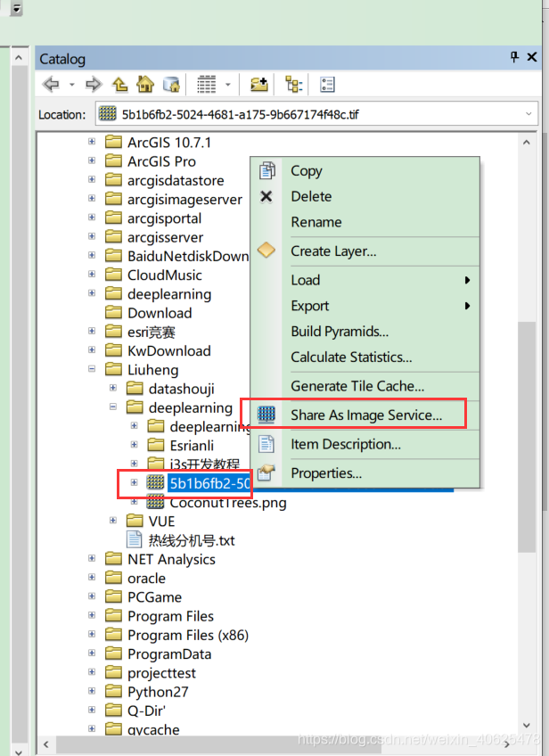Viewport: 549px width, 756px height.
Task: Select the oracle folder
Action: tap(146, 578)
